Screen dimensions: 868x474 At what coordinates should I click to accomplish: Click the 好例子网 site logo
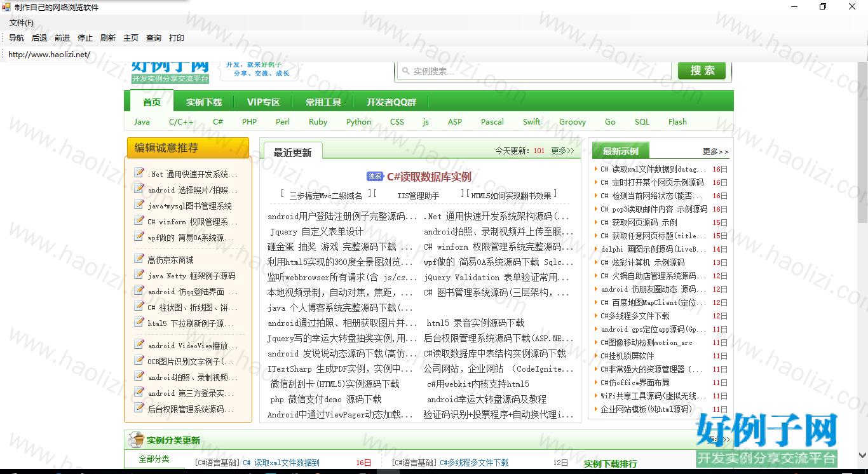(x=170, y=71)
